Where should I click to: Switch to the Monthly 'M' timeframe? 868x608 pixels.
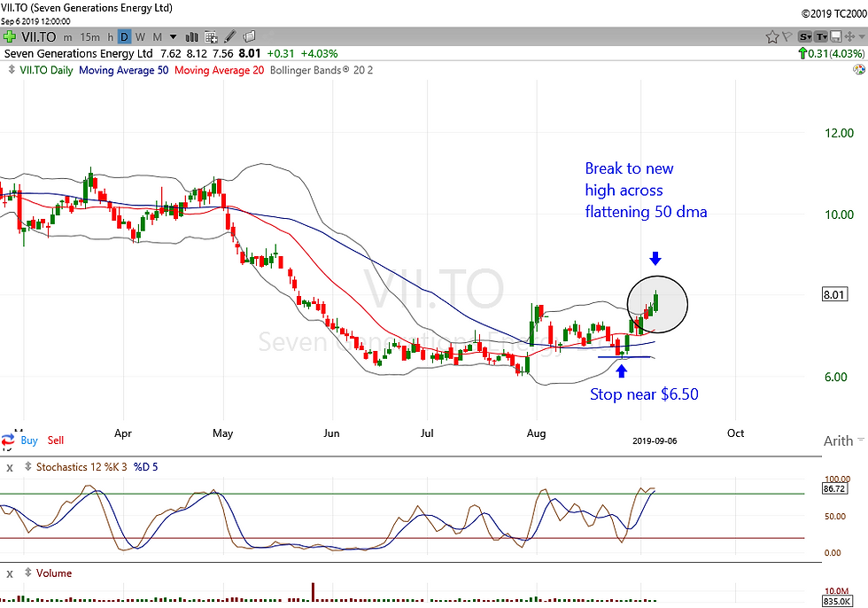coord(158,37)
